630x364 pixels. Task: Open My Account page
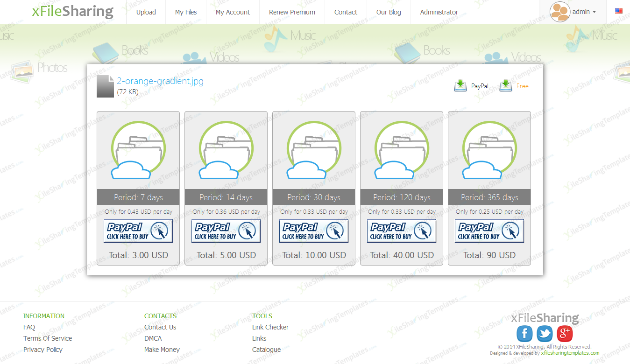pos(233,12)
